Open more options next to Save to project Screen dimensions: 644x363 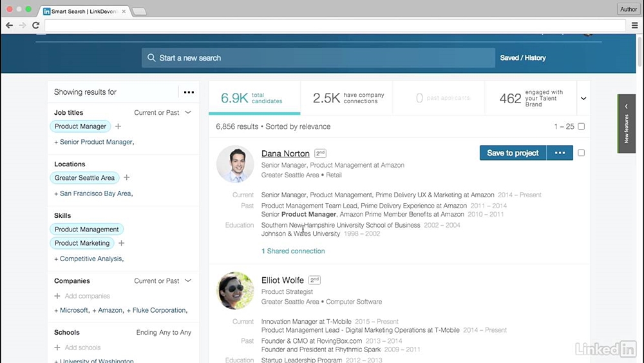coord(560,153)
